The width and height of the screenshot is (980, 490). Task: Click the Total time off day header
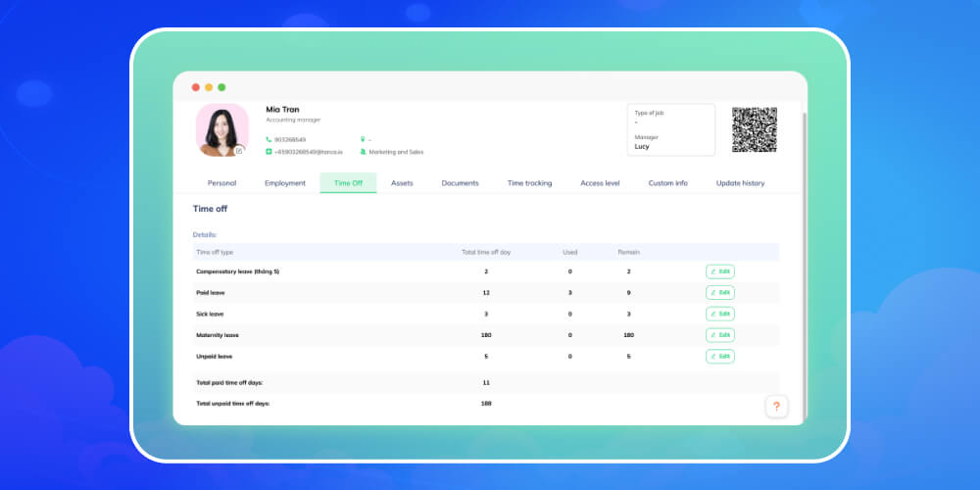click(486, 252)
